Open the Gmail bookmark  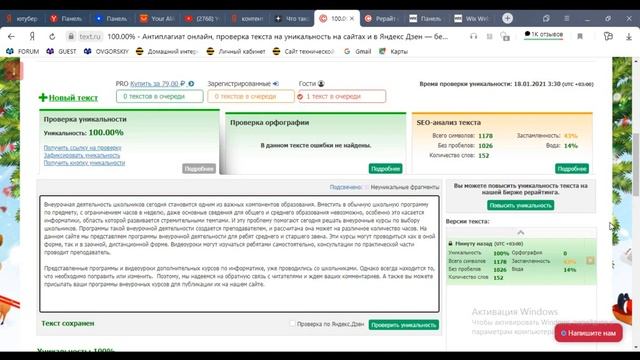pyautogui.click(x=358, y=51)
